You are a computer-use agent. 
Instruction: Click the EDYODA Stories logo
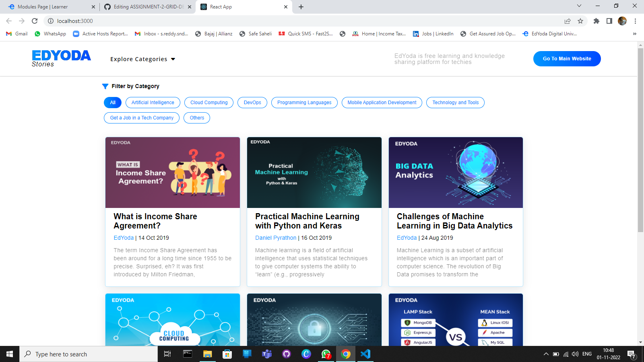point(61,58)
